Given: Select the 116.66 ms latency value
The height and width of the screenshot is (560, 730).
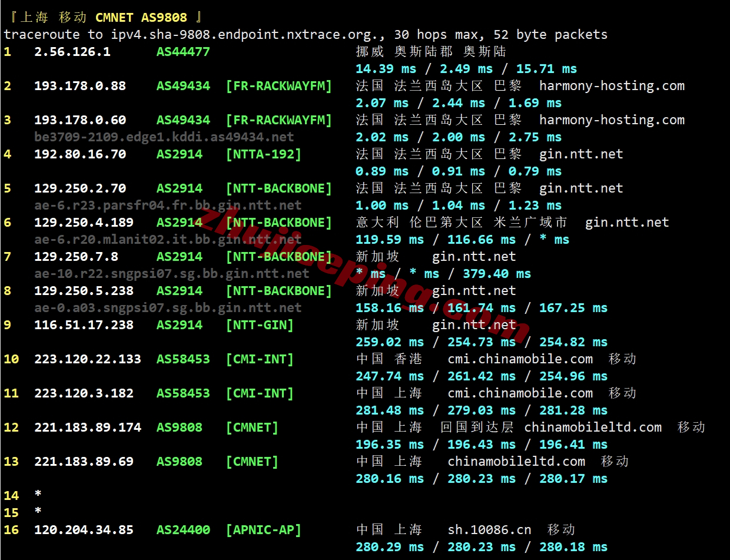Looking at the screenshot, I should tap(482, 240).
